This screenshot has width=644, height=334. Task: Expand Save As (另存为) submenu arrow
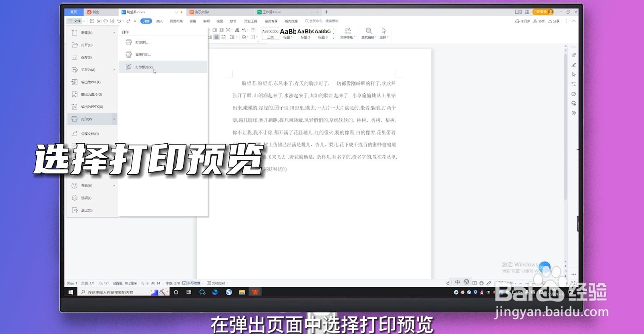(114, 70)
